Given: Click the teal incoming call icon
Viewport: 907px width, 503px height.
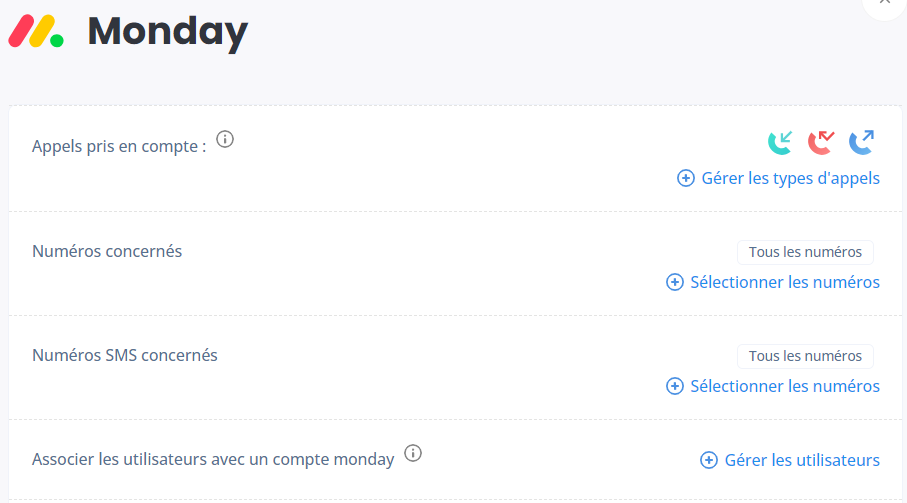Looking at the screenshot, I should click(780, 143).
